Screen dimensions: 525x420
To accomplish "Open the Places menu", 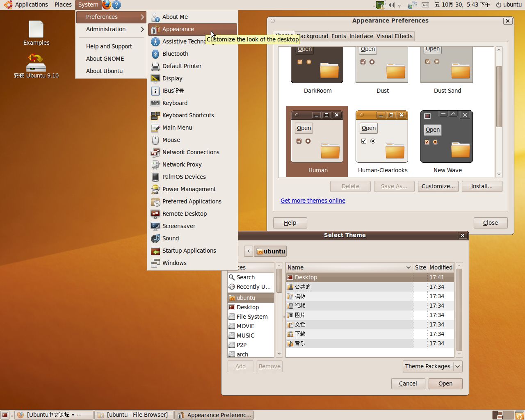I will point(63,5).
